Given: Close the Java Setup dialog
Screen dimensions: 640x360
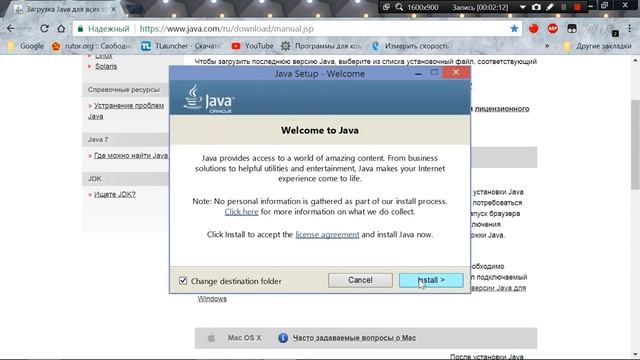Looking at the screenshot, I should click(x=456, y=73).
